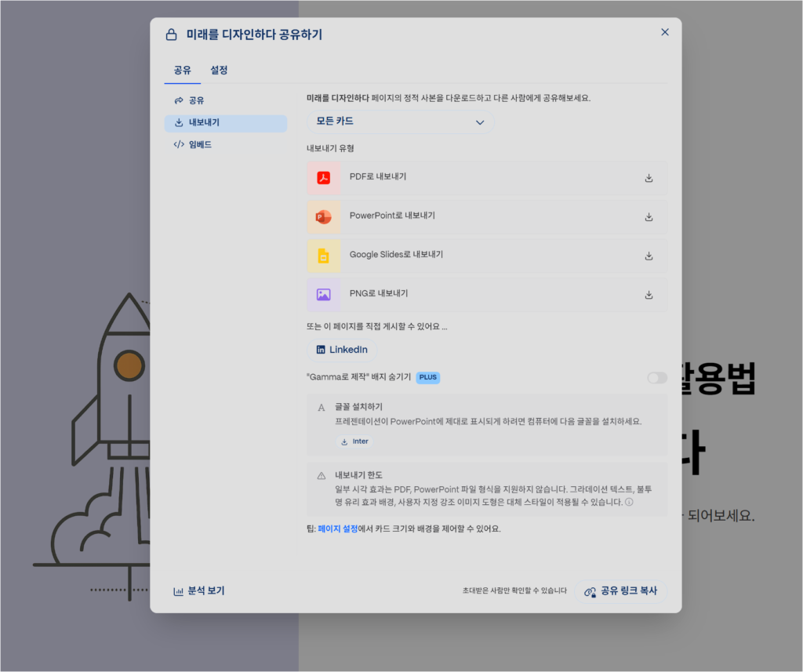This screenshot has width=803, height=672.
Task: Click the PDF export icon
Action: coord(323,177)
